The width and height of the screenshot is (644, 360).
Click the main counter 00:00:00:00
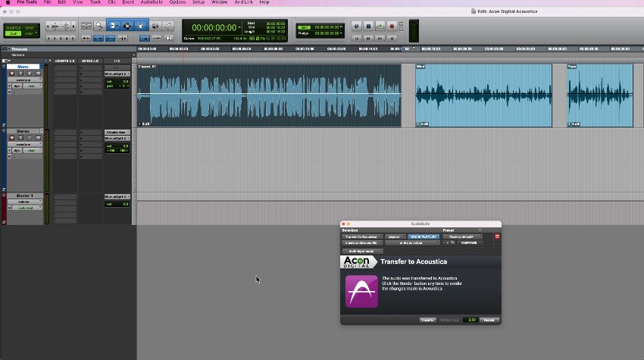(x=214, y=28)
